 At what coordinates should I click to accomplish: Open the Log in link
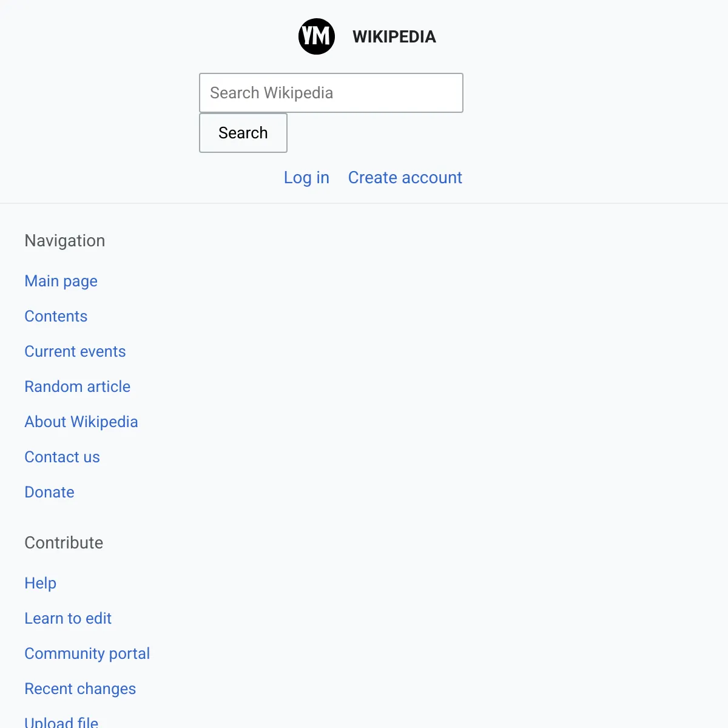pos(306,178)
